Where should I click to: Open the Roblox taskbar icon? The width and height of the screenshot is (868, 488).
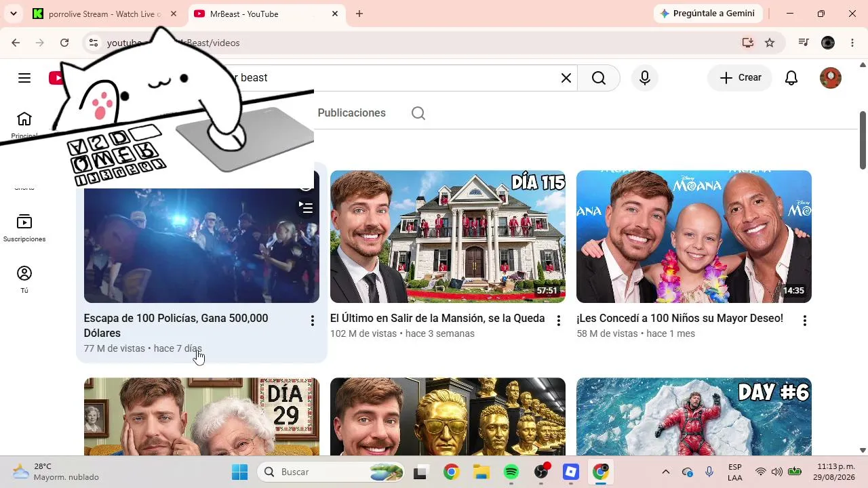click(571, 472)
